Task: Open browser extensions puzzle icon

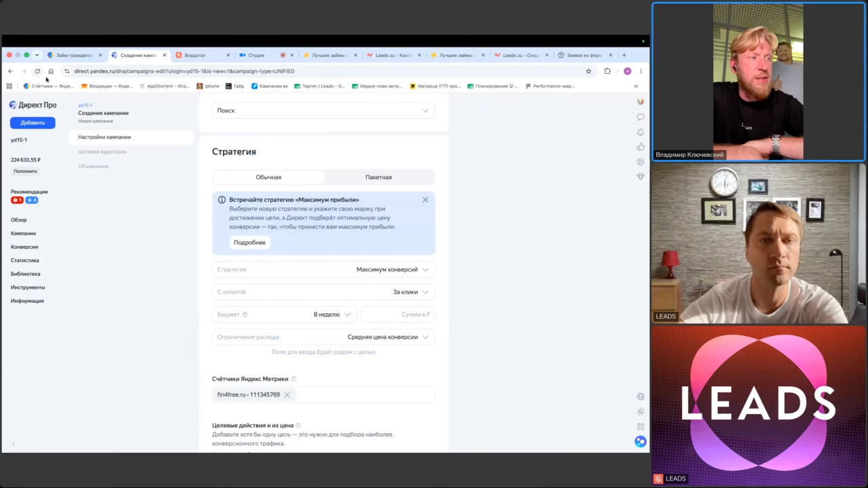Action: (x=608, y=71)
